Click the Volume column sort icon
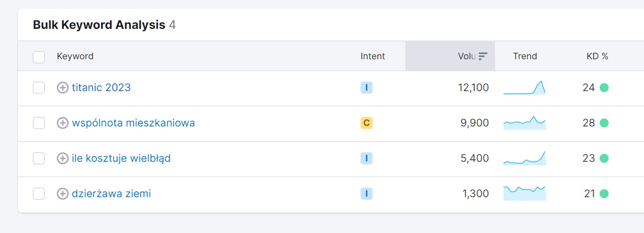The image size is (644, 233). [483, 56]
